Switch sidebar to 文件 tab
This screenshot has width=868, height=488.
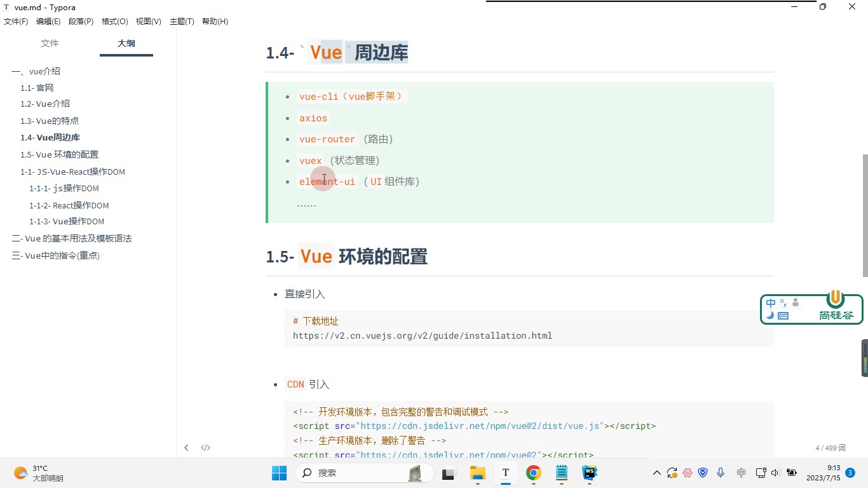(50, 43)
